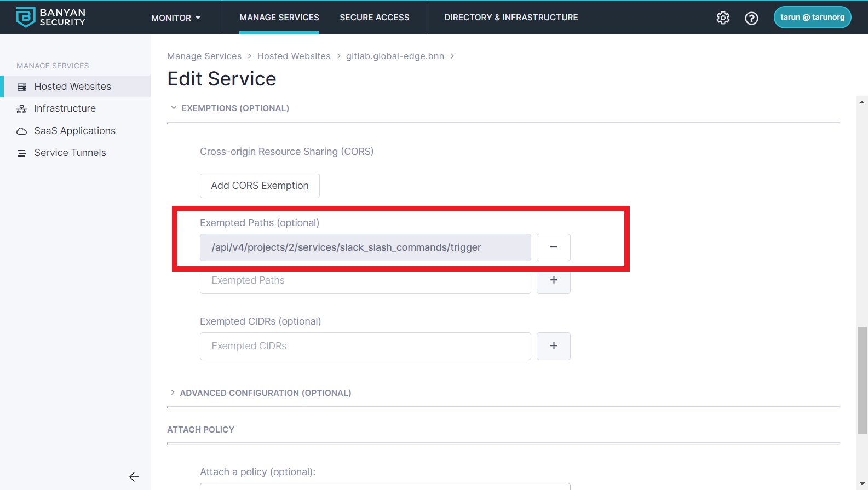The width and height of the screenshot is (868, 490).
Task: Open the help question mark icon
Action: [751, 18]
